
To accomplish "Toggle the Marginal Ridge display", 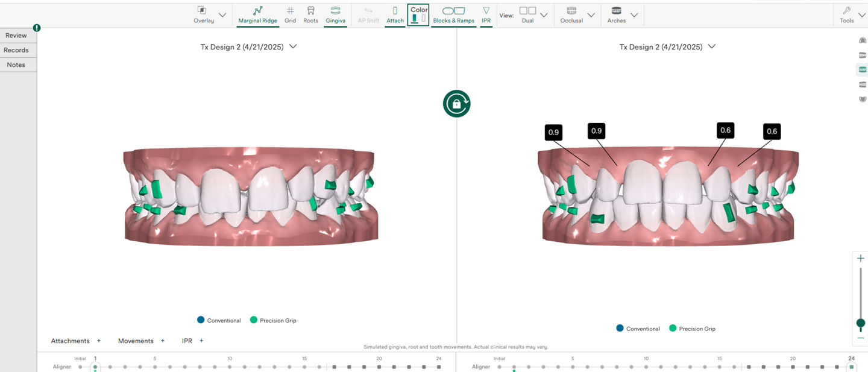I will [x=258, y=15].
